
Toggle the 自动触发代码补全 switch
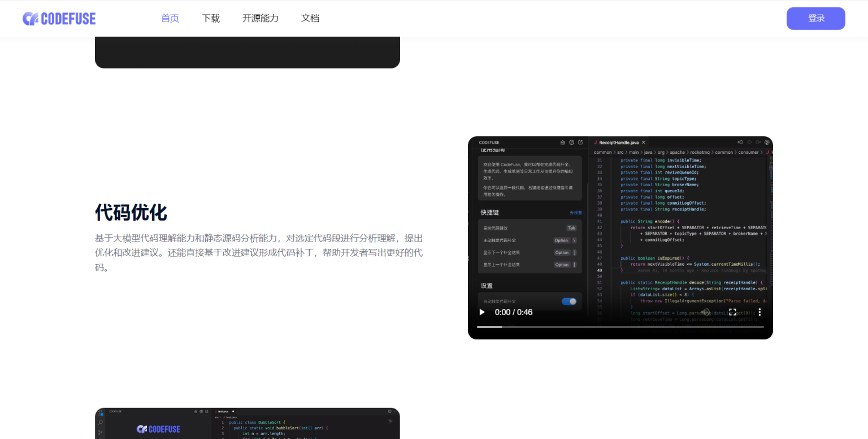click(569, 302)
